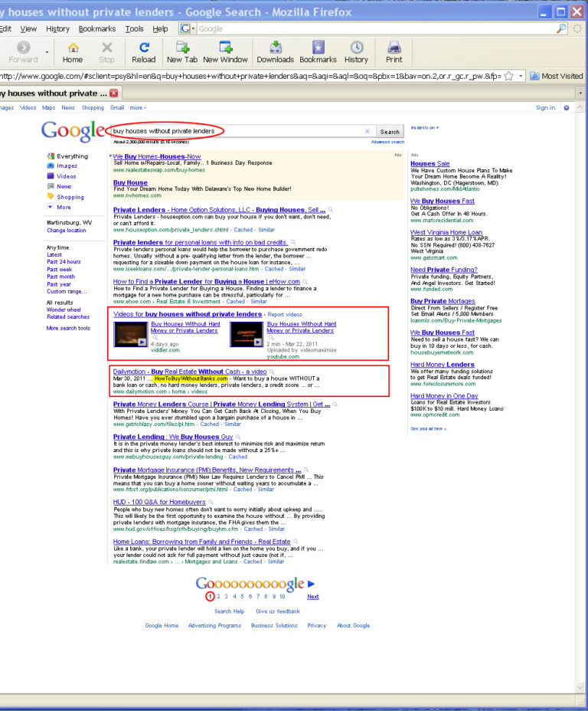Open a New Window from toolbar
Viewport: 588px width, 711px height.
[x=225, y=52]
